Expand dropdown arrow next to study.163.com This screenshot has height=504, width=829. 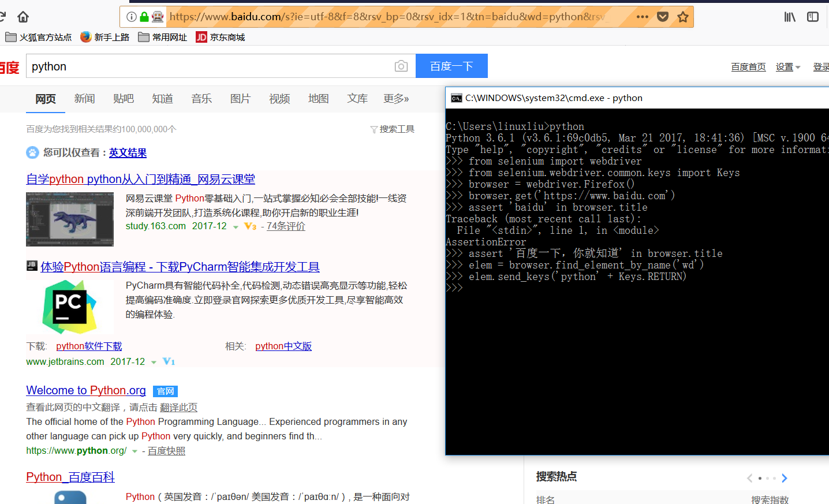[236, 227]
